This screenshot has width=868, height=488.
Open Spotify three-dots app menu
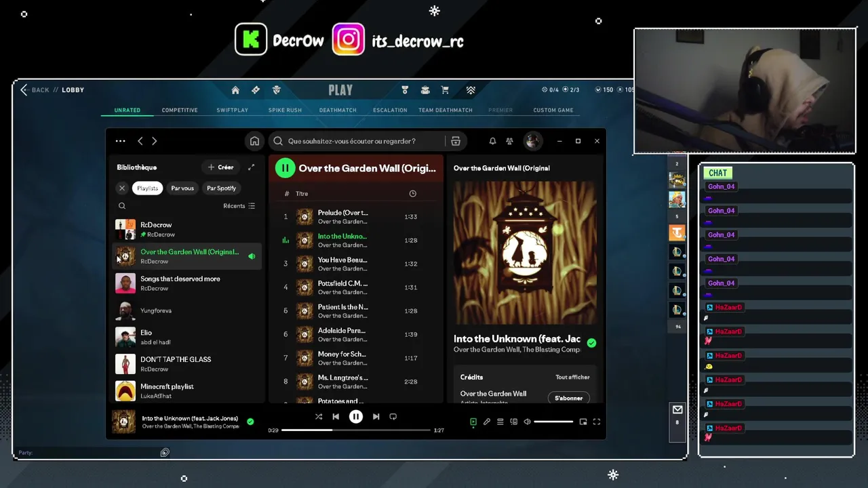point(120,141)
